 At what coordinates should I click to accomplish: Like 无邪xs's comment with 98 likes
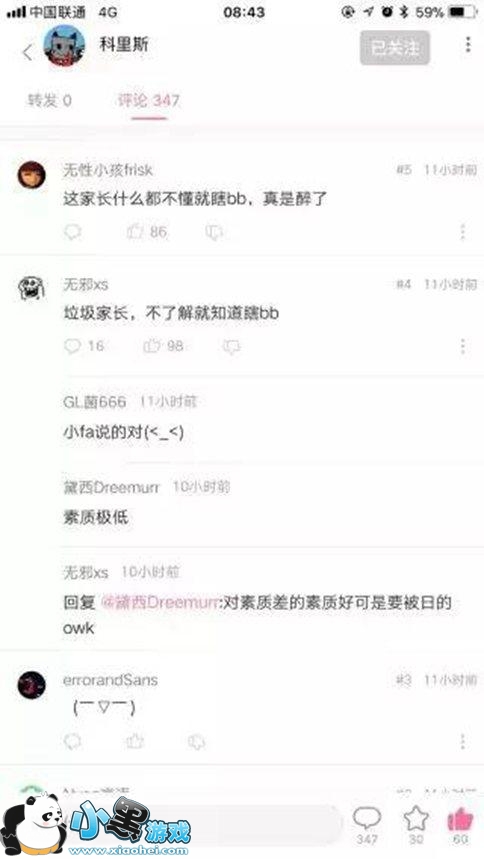(x=163, y=346)
